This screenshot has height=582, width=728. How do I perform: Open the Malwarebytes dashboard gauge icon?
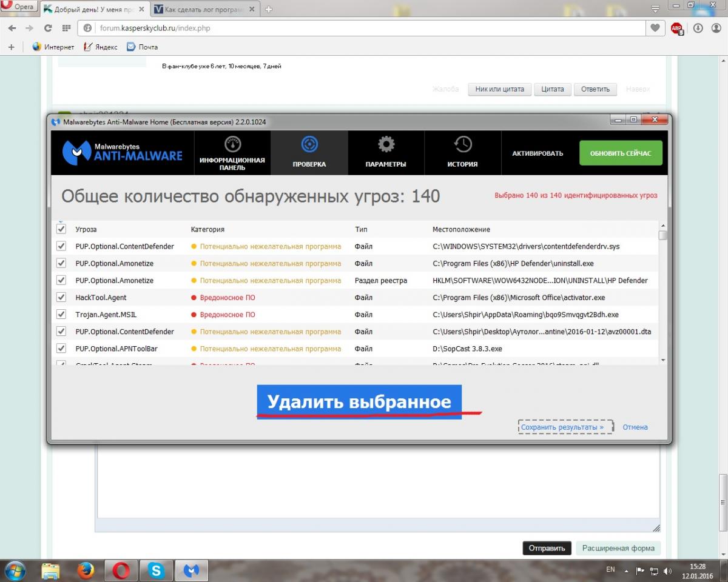tap(232, 145)
